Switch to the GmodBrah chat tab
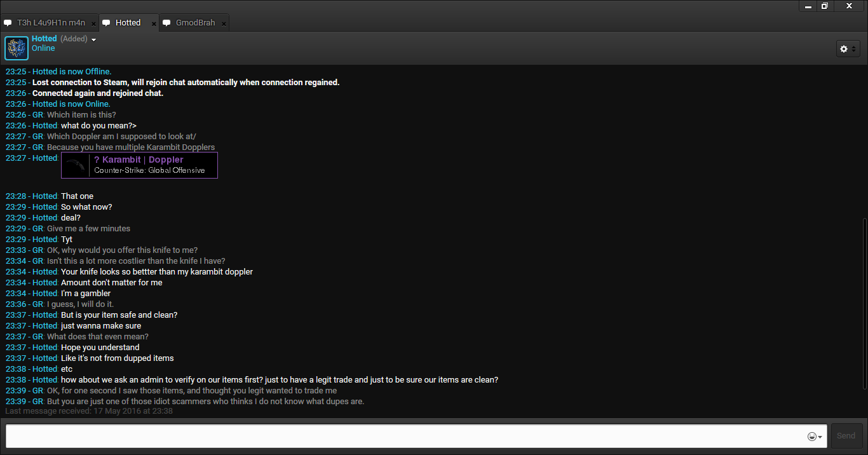 [x=195, y=23]
